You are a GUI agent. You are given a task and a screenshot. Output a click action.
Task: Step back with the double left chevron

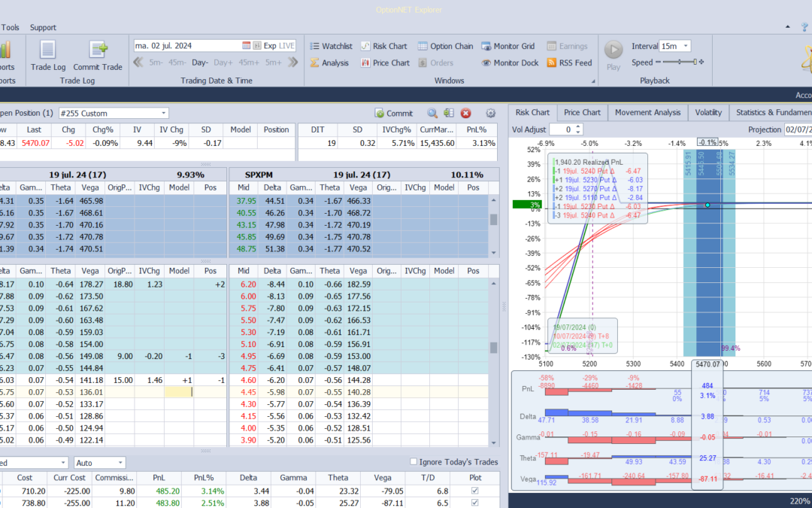point(138,62)
